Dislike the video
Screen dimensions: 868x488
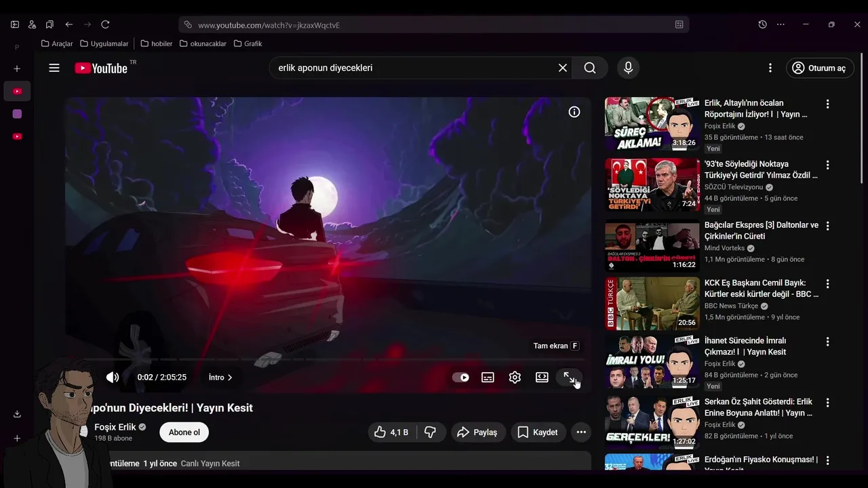pos(430,432)
